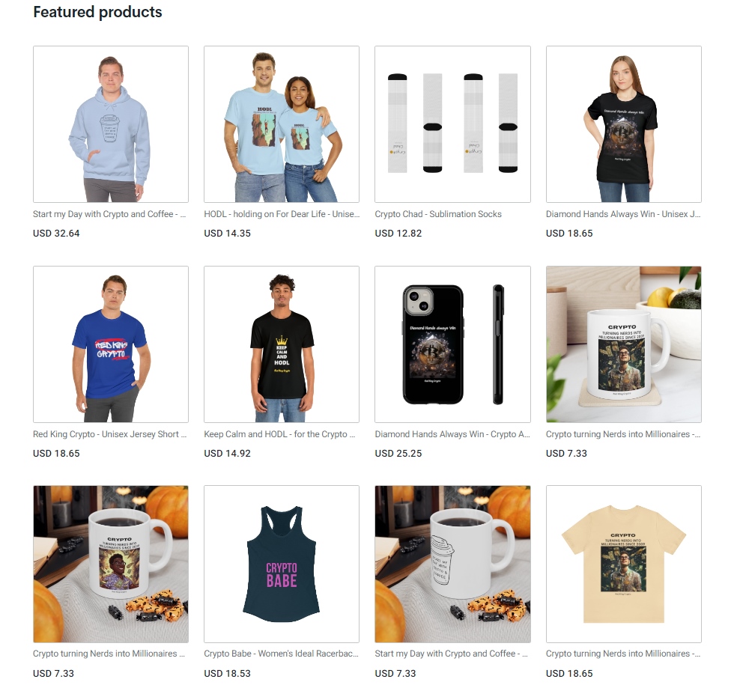Click the 'Diamond Hands Always Win - Crypto A...' title
The width and height of the screenshot is (737, 700).
point(452,434)
